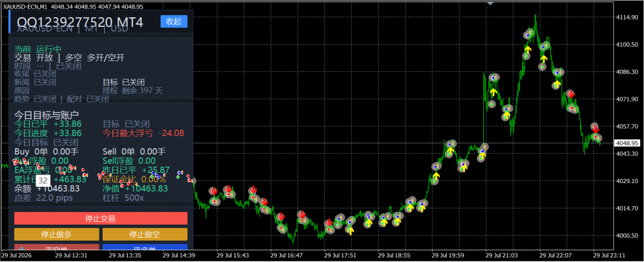
Task: Click the Buy 0单 0.00手 row
Action: coord(46,152)
